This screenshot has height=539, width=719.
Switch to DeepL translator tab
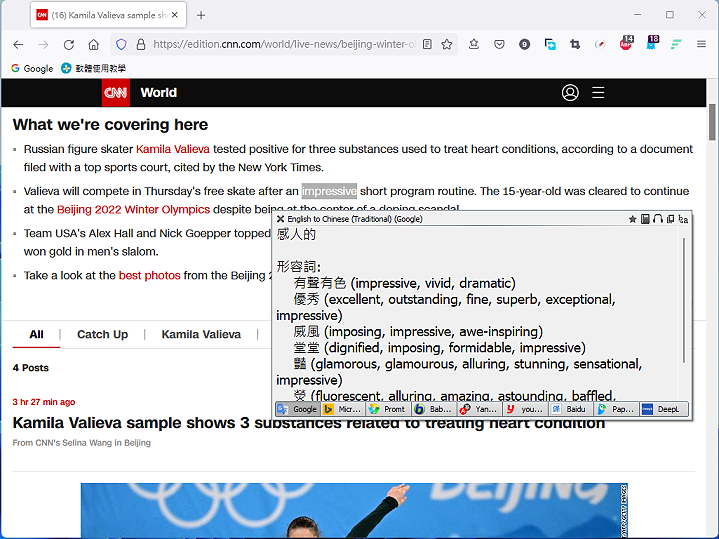664,409
